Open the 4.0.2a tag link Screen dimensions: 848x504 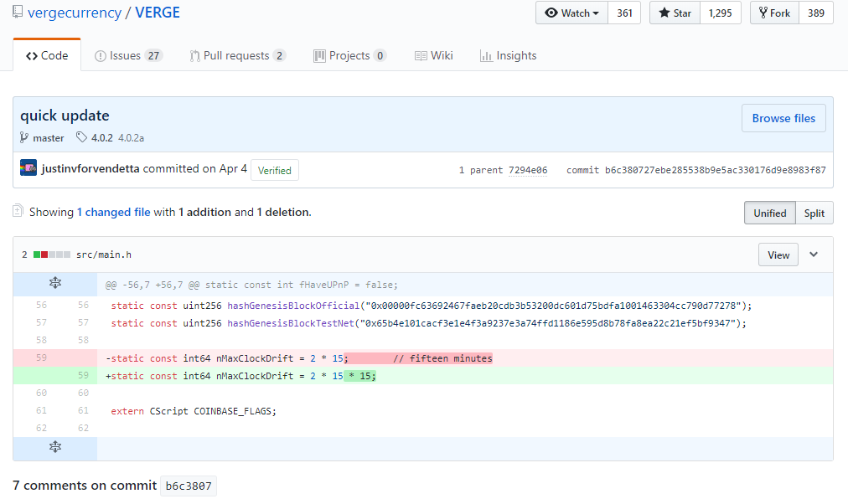coord(132,138)
